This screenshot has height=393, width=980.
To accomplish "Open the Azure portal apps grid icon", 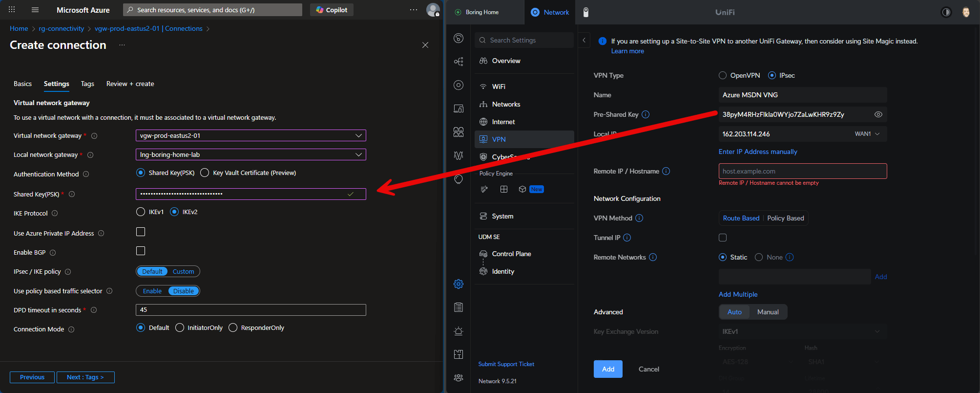I will [12, 9].
